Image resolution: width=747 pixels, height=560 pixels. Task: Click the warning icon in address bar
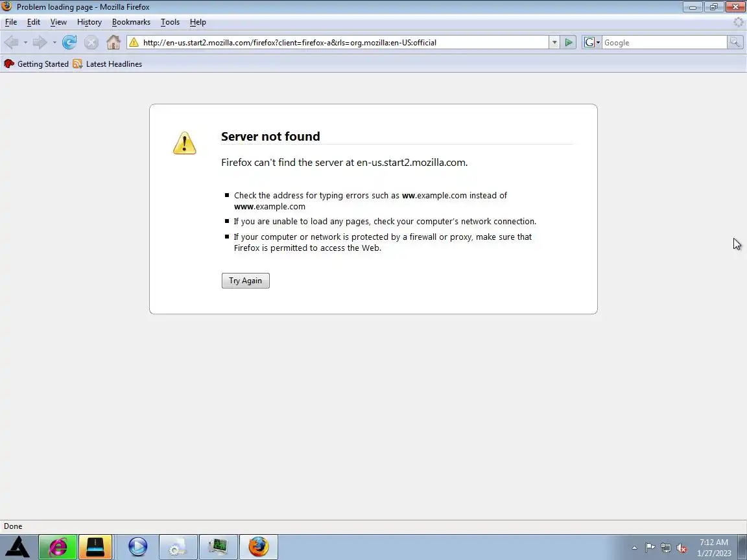tap(134, 42)
